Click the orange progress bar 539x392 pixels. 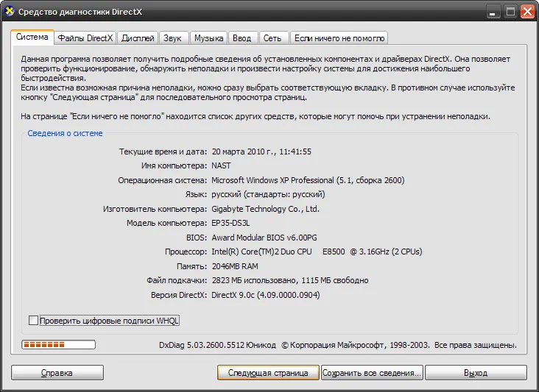pyautogui.click(x=58, y=345)
